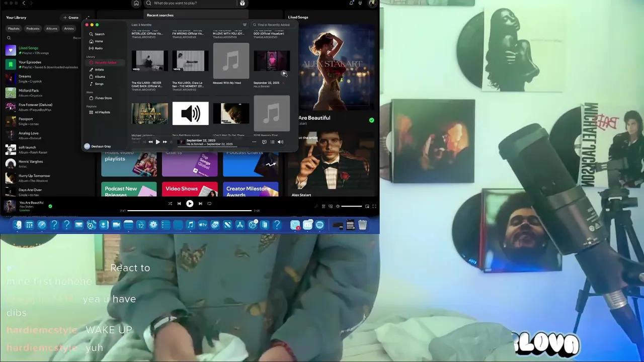Screen dimensions: 644x362
Task: Click Spotify Home button in top bar
Action: pos(136,3)
